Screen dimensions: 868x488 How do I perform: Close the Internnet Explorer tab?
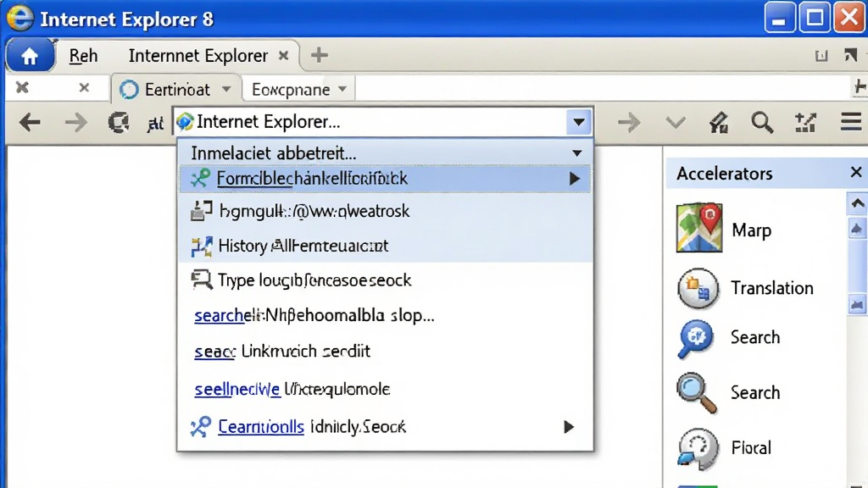(x=283, y=55)
